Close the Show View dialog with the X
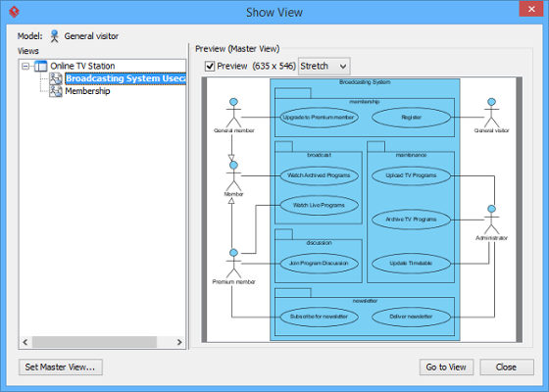The image size is (549, 392). click(x=531, y=9)
